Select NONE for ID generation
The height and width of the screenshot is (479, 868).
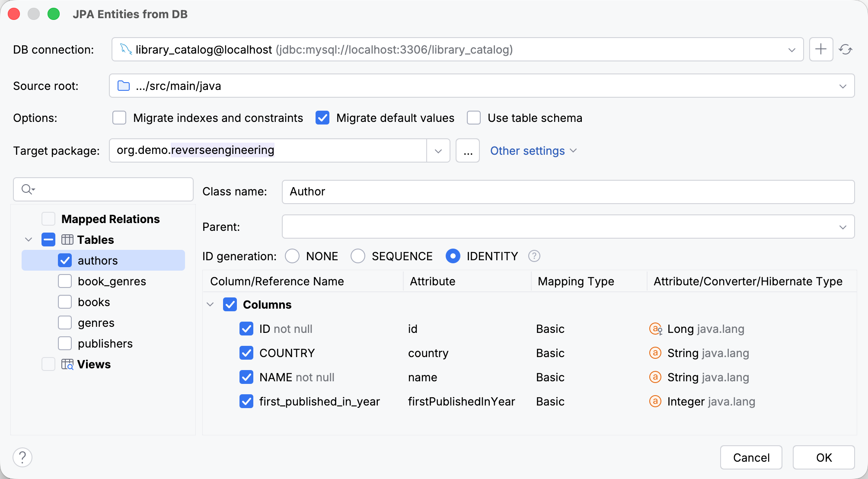[x=292, y=256]
